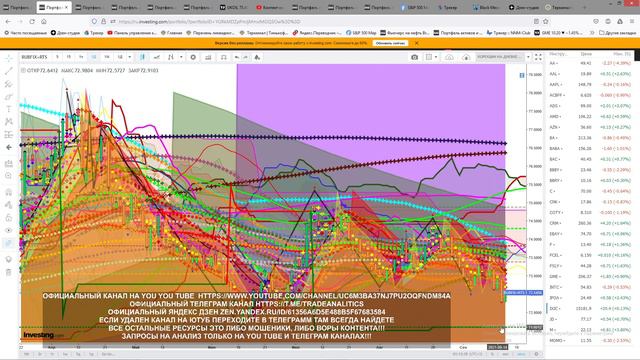The image size is (640, 360).
Task: Close the orange promo banner
Action: 416,43
